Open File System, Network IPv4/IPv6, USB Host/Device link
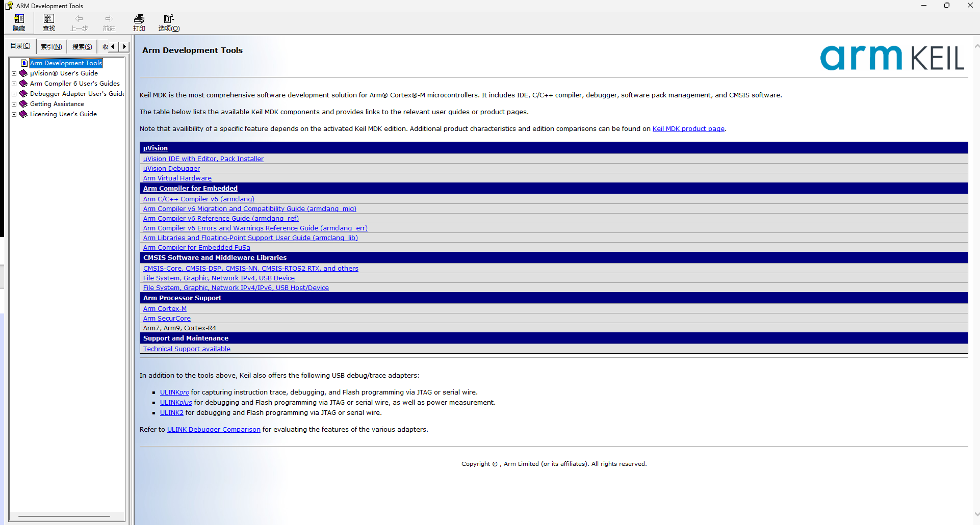This screenshot has width=980, height=525. point(236,288)
